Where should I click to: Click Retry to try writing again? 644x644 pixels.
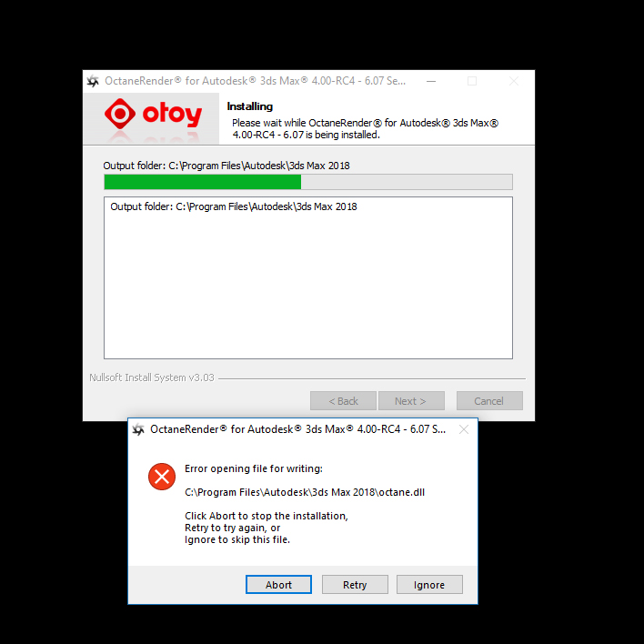pos(355,585)
